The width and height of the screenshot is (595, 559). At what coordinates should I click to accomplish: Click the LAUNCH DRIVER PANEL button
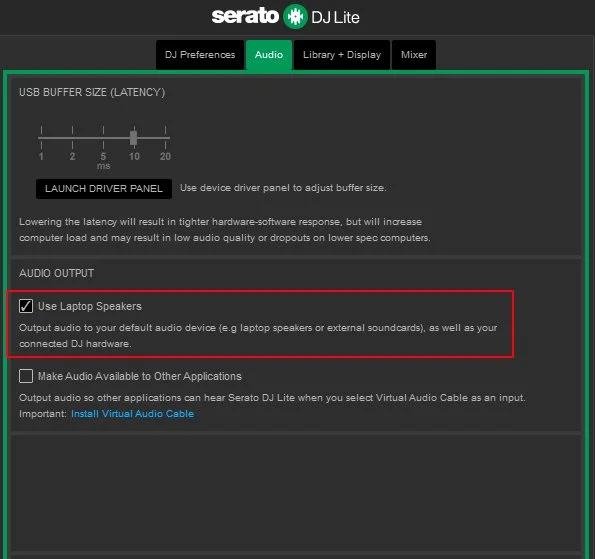click(104, 189)
